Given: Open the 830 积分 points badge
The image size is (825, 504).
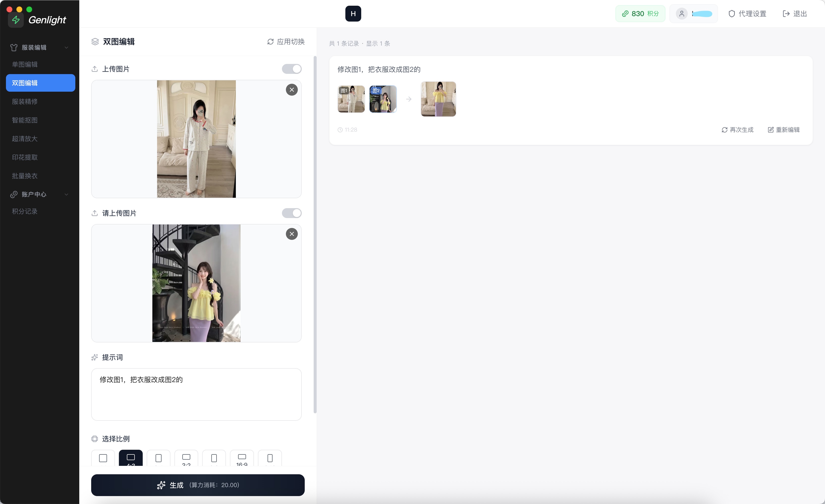Looking at the screenshot, I should (640, 14).
